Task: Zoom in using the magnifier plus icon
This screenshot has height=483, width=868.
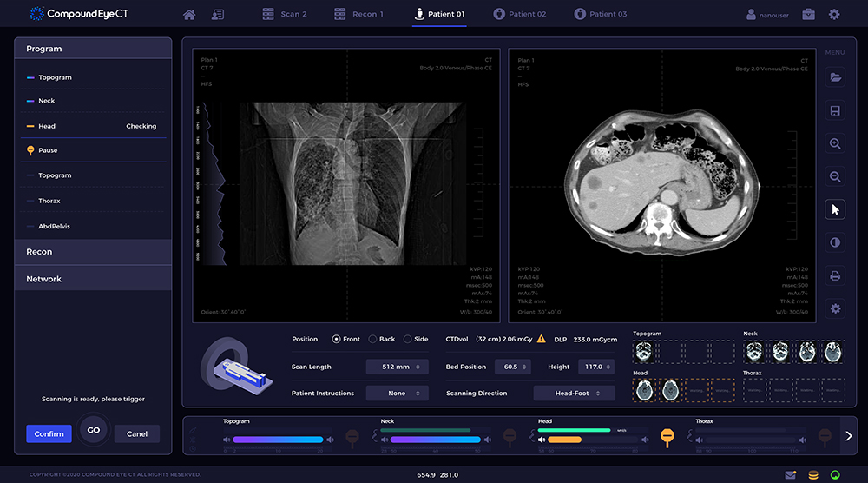Action: coord(835,144)
